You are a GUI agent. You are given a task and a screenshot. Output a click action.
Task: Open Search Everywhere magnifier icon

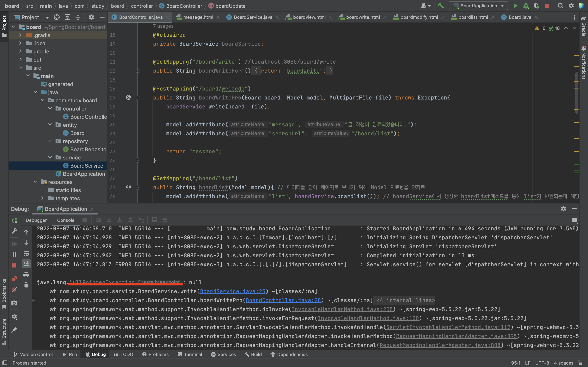coord(560,6)
